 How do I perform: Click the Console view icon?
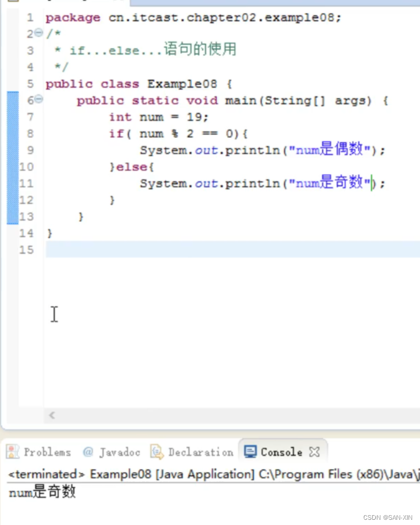point(251,452)
